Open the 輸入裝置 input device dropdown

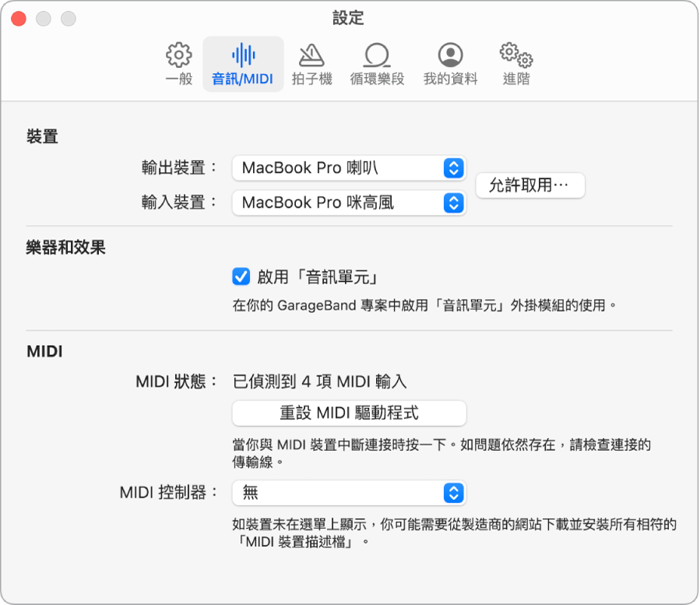[349, 203]
